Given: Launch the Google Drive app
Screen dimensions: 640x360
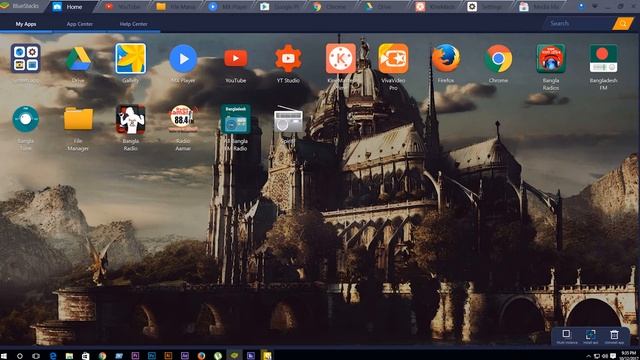Looking at the screenshot, I should 78,59.
